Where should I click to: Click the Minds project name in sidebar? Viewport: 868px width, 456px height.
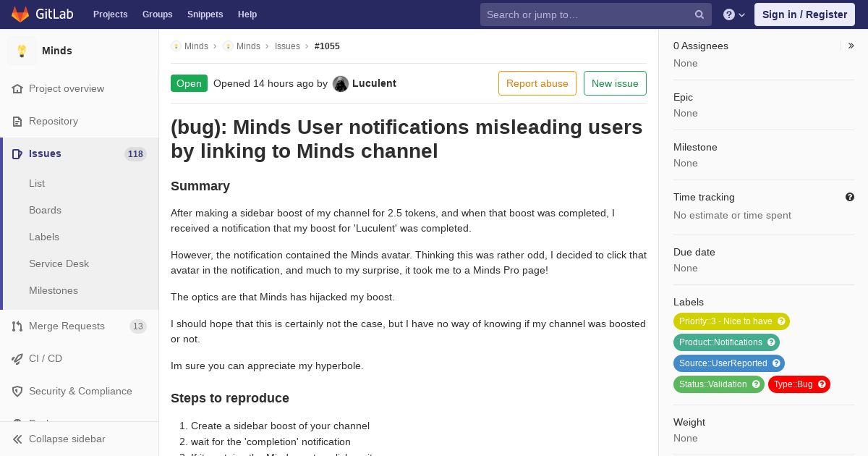(x=57, y=51)
